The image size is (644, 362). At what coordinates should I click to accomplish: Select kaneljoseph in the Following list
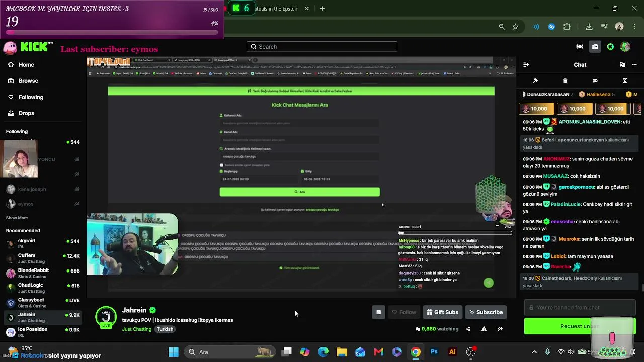click(x=42, y=189)
